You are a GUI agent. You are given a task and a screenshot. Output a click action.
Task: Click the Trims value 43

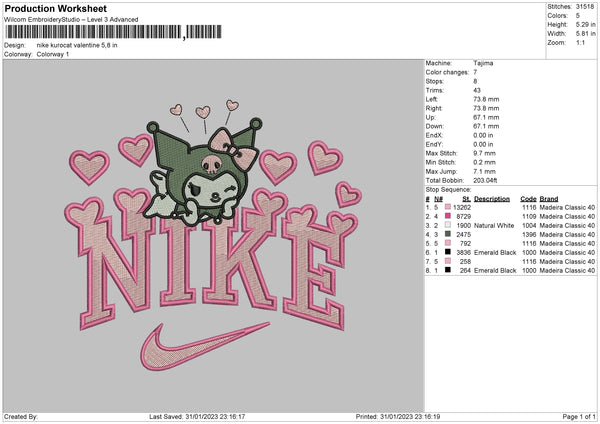click(x=477, y=90)
